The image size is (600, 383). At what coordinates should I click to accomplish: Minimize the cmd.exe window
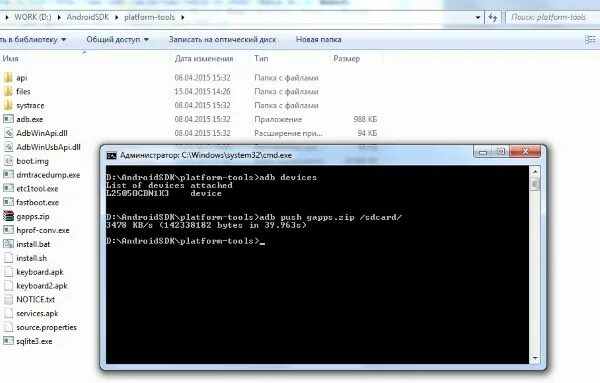click(483, 152)
